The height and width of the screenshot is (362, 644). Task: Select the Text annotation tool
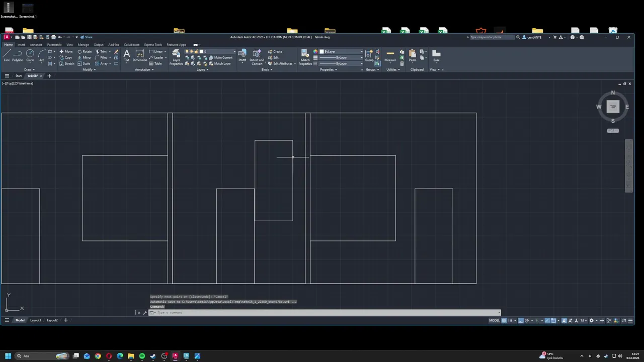click(126, 55)
